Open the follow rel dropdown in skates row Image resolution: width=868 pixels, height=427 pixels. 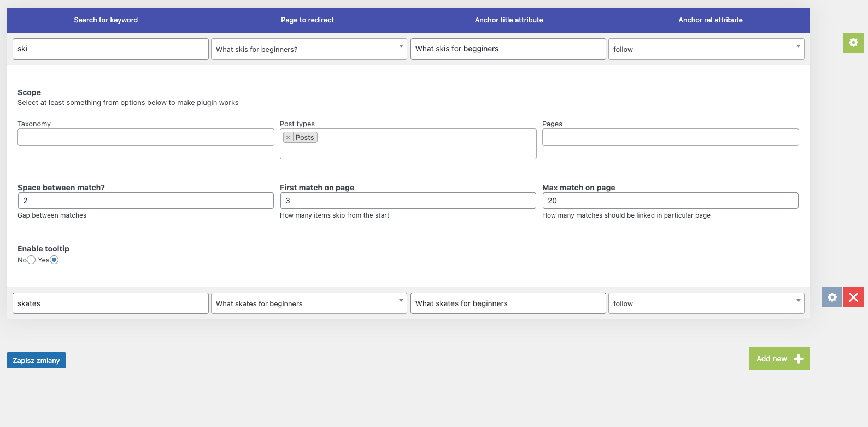pyautogui.click(x=706, y=303)
